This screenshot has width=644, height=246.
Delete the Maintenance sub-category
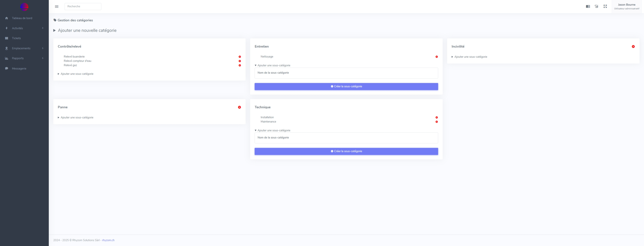[436, 122]
